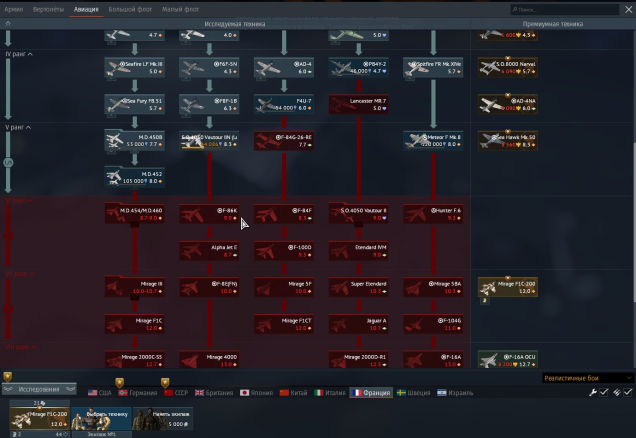Select the Seafire LF Mk.III aircraft
The width and height of the screenshot is (636, 438).
point(134,68)
